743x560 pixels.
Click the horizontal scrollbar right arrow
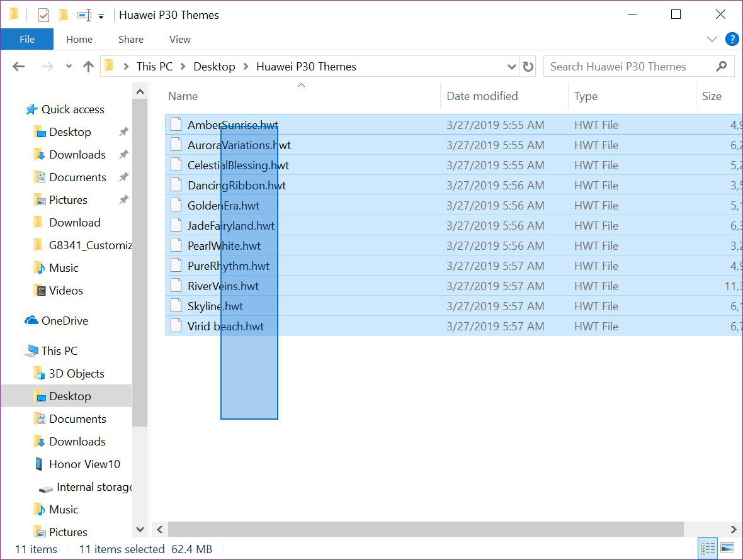pos(734,529)
